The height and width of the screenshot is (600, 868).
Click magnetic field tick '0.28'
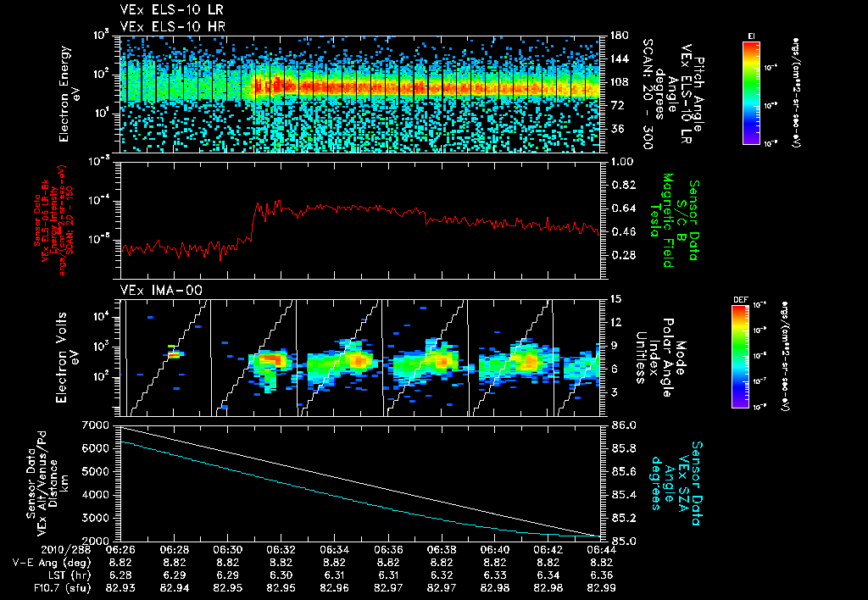[x=624, y=255]
